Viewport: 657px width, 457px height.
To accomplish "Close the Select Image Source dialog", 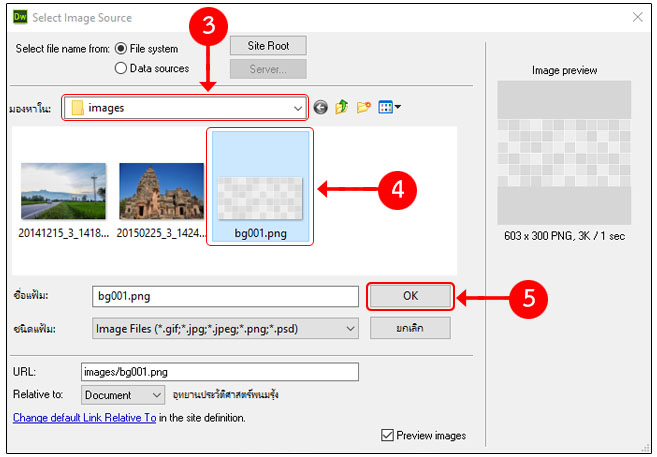I will pos(637,17).
